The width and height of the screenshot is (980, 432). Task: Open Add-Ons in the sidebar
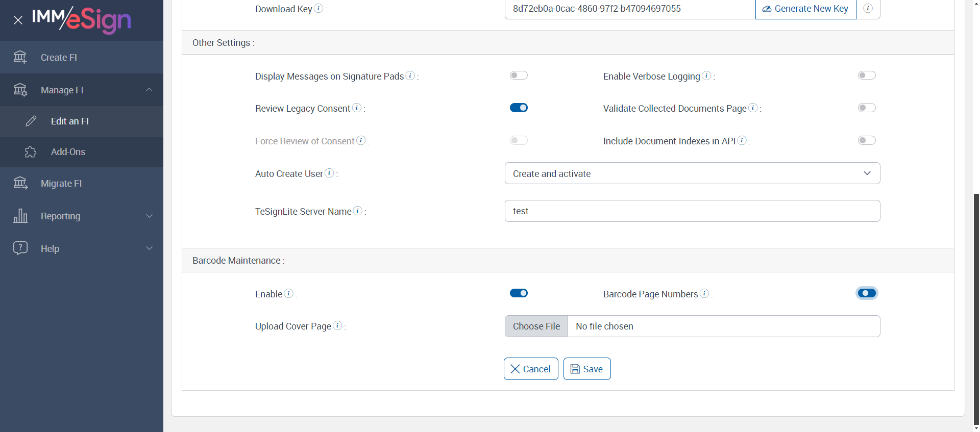68,152
